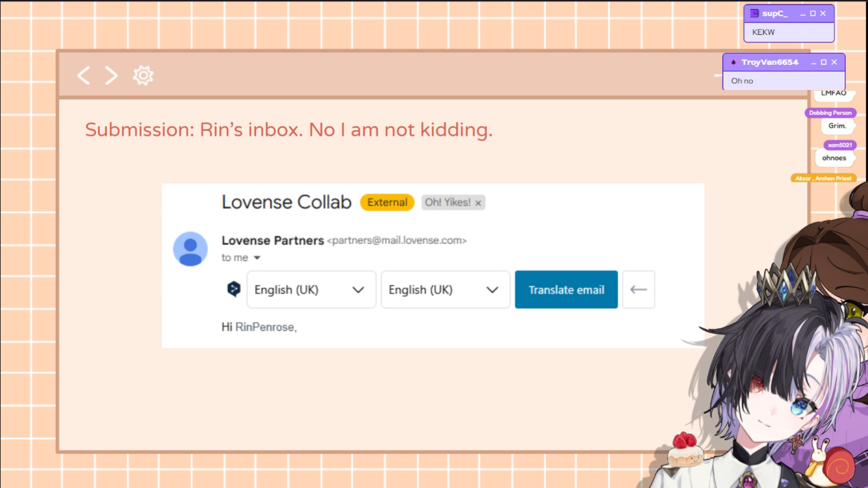This screenshot has height=488, width=868.
Task: Minimize the supC_ chat window
Action: pos(803,14)
